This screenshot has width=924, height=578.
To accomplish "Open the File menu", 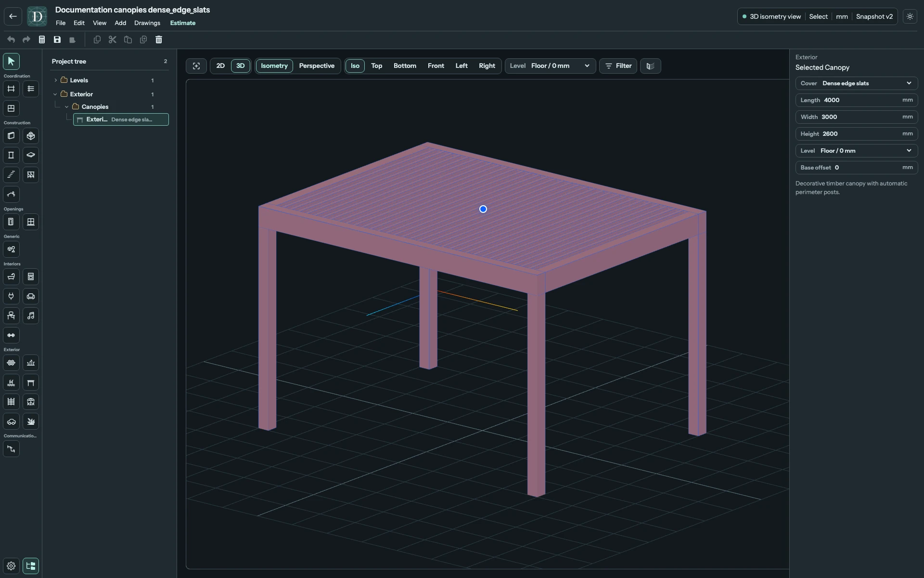I will pyautogui.click(x=61, y=23).
